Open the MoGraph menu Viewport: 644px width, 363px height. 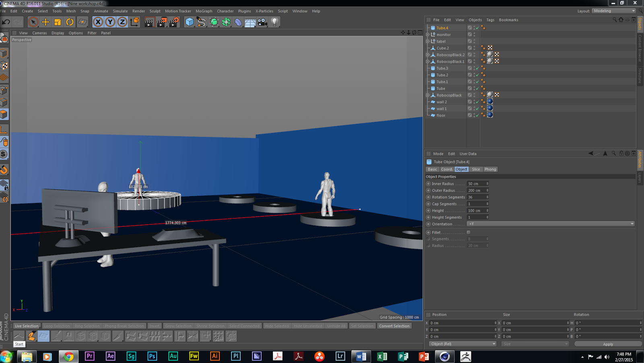click(204, 11)
